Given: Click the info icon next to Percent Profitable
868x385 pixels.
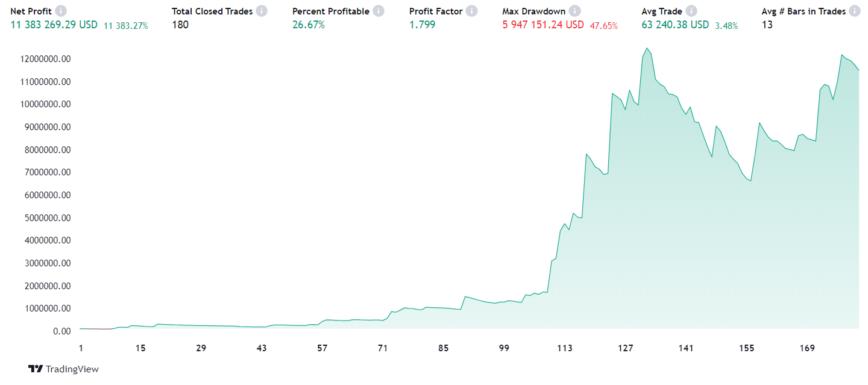Looking at the screenshot, I should [378, 11].
